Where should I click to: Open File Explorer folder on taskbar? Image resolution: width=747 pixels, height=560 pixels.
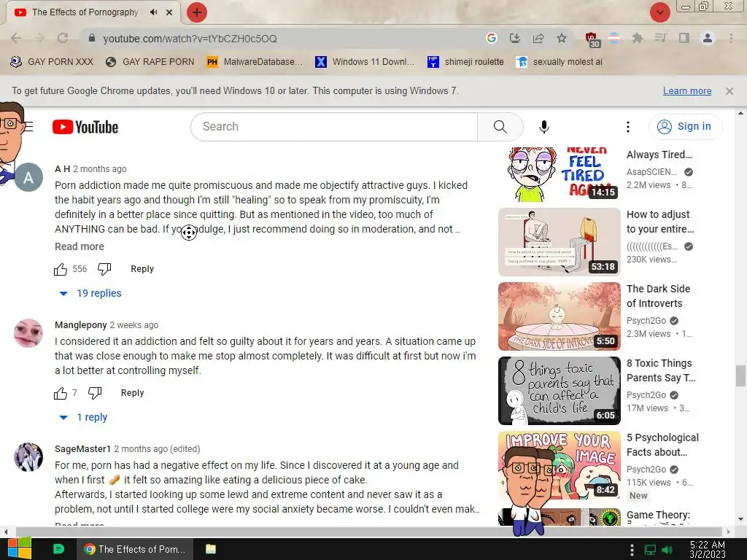(211, 549)
